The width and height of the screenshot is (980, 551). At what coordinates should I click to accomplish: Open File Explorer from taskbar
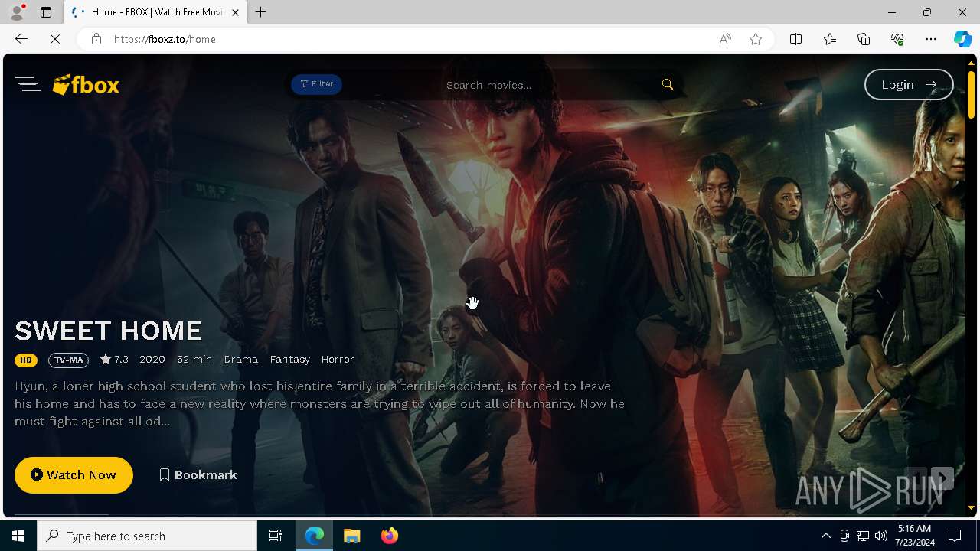coord(351,536)
